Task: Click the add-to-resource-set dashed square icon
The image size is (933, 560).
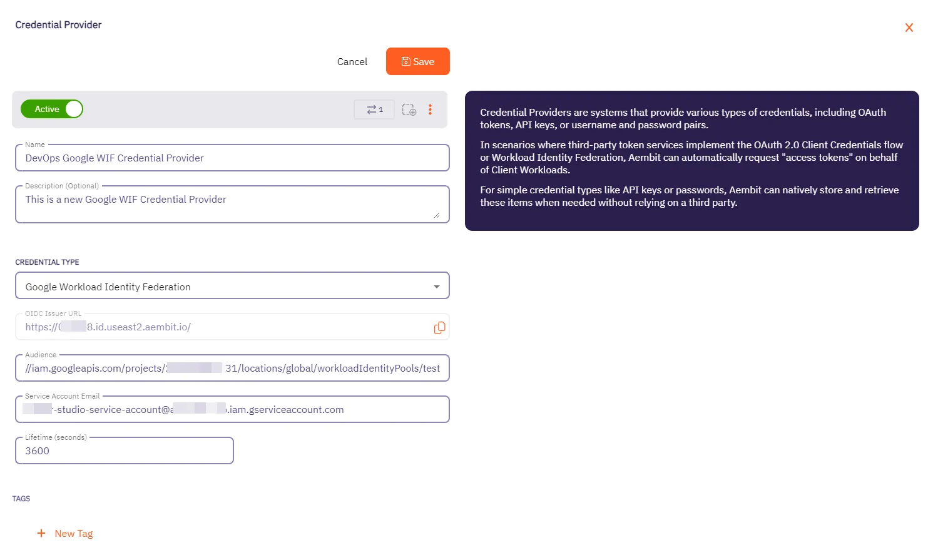Action: click(x=409, y=109)
